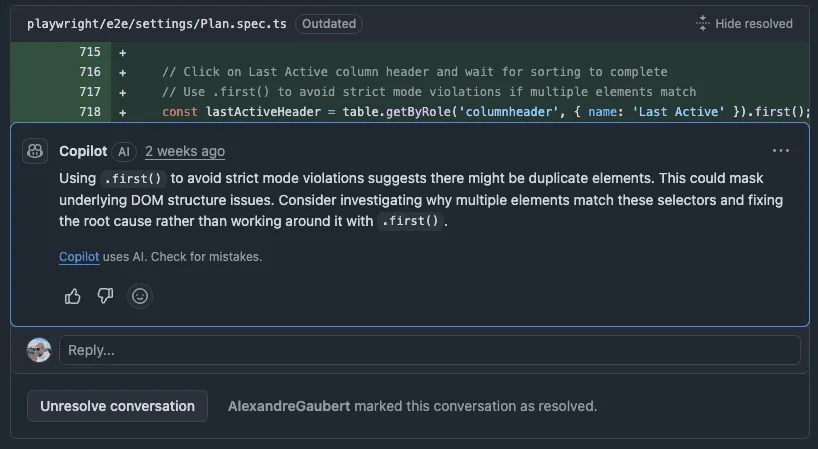The image size is (818, 449).
Task: Select line number 715
Action: point(89,52)
